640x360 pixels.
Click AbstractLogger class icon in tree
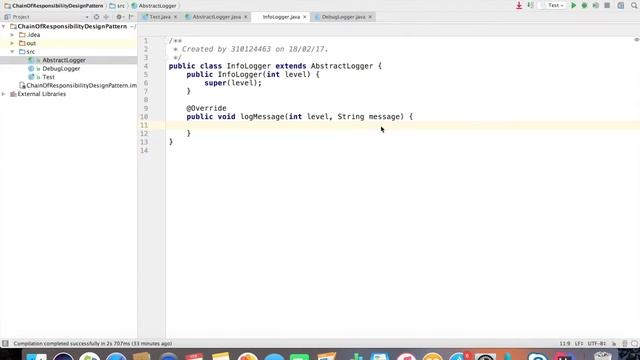tap(31, 60)
